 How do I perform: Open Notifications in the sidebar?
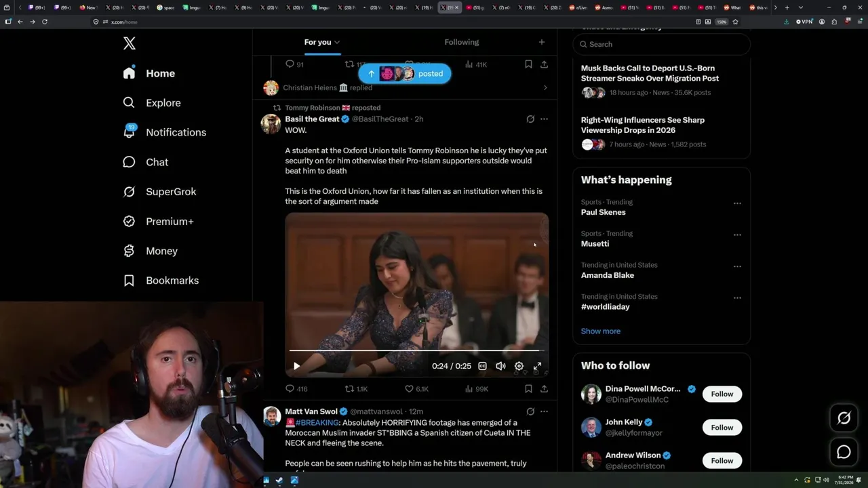pos(163,132)
